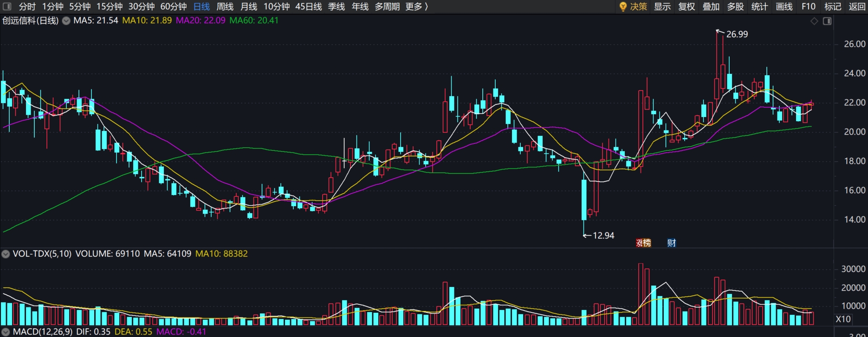Screen dimensions: 868x337
Task: Click the MA60: 20.41 label
Action: pos(254,21)
